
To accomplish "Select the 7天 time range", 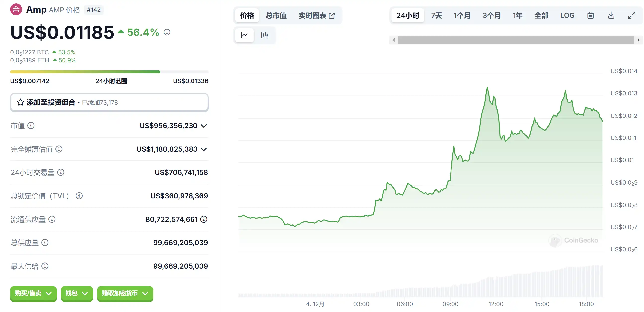I will tap(436, 15).
